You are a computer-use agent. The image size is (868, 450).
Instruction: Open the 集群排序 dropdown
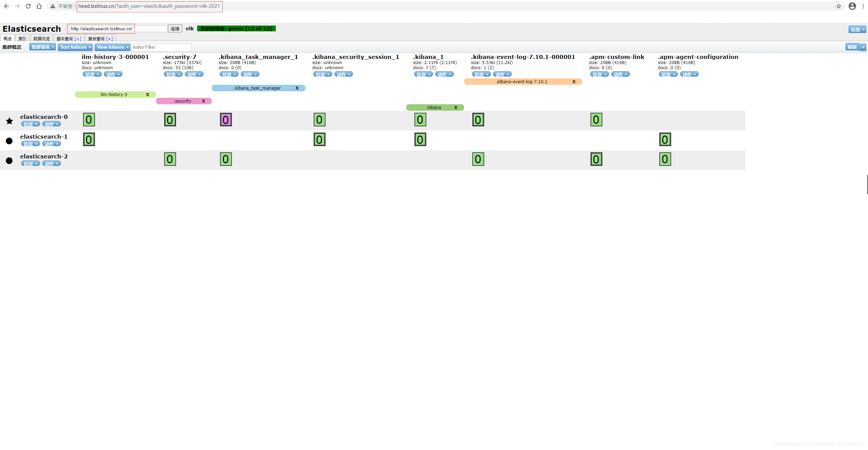click(43, 47)
